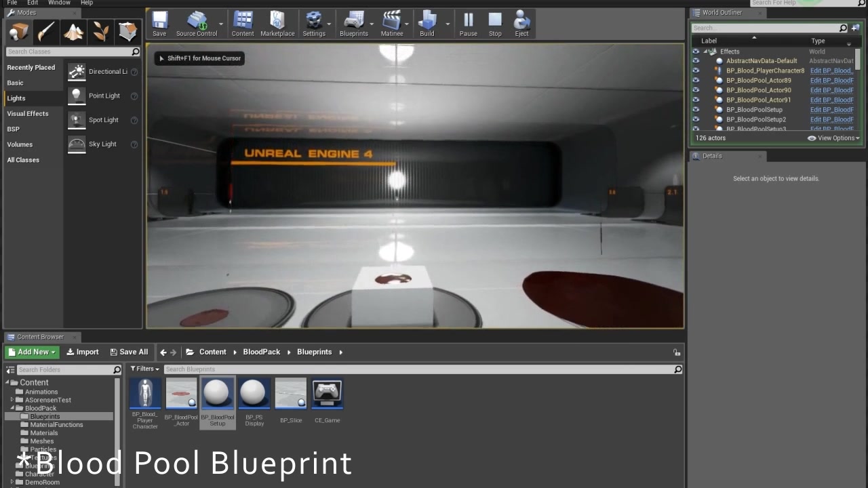Screen dimensions: 868x488
Task: Click the Matinee toolbar icon
Action: point(392,24)
